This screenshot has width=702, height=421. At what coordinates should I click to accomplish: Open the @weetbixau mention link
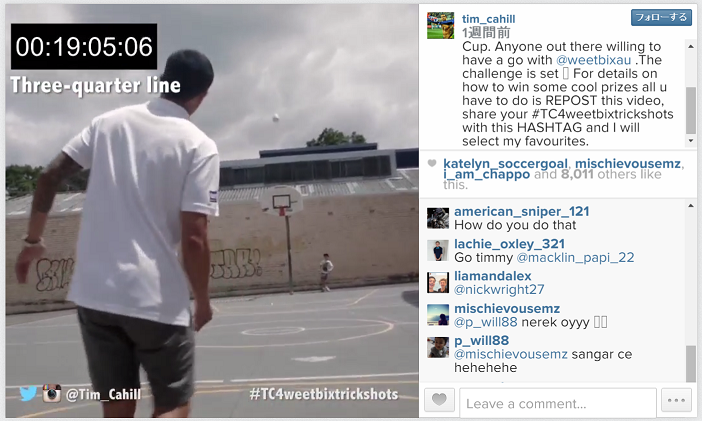[x=593, y=60]
